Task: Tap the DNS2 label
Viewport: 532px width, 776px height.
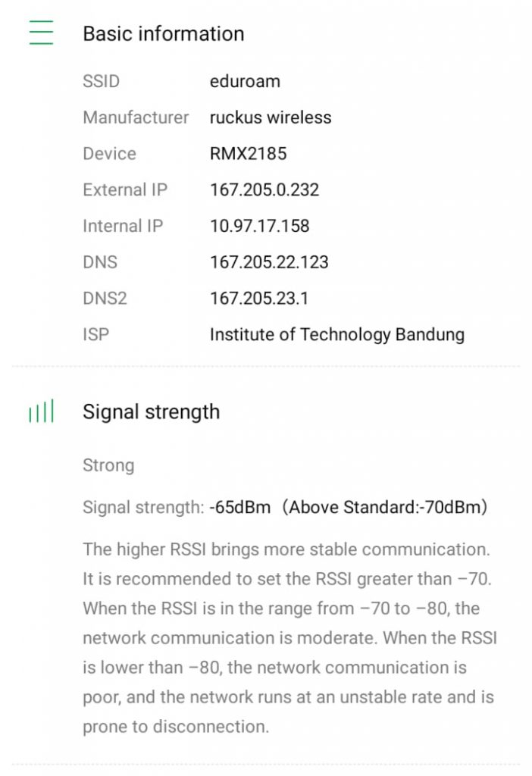Action: click(x=105, y=299)
